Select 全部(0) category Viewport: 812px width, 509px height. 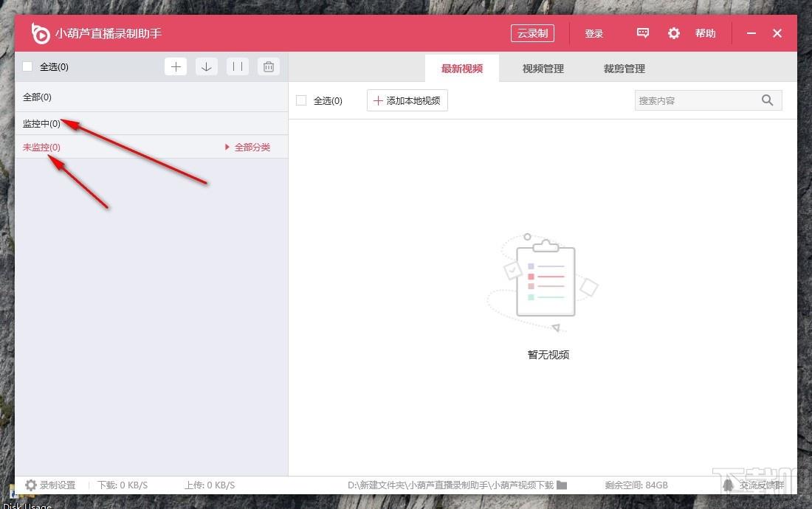click(151, 97)
